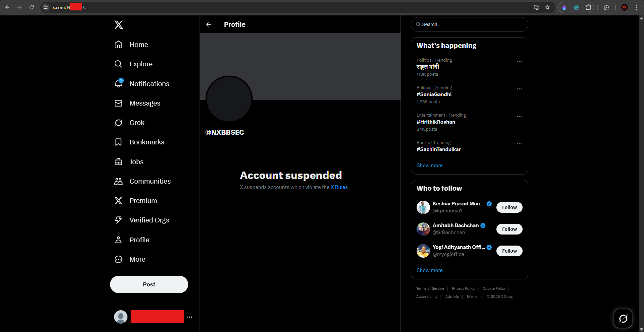Click the screenshot capture toolbar icon
644x332 pixels.
606,7
